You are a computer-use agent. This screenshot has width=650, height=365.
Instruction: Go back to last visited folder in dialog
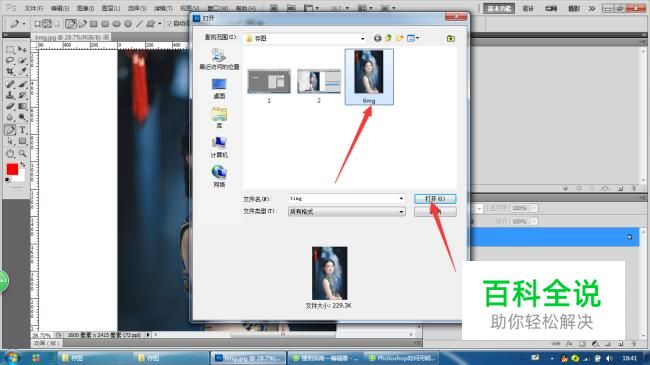coord(377,38)
